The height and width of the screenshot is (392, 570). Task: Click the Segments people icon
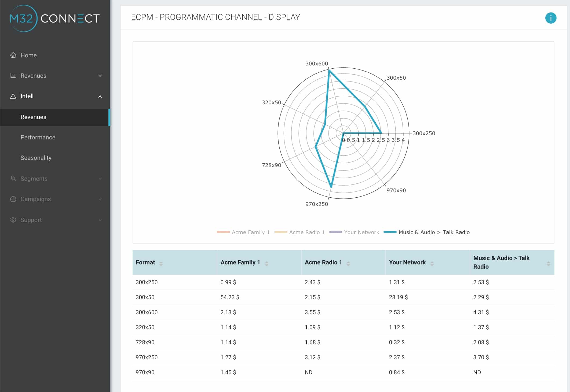coord(13,179)
